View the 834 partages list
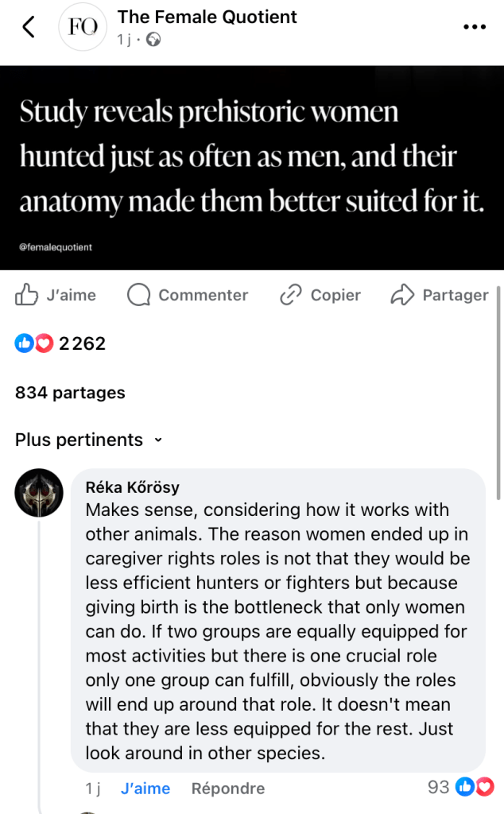The image size is (504, 814). (70, 392)
